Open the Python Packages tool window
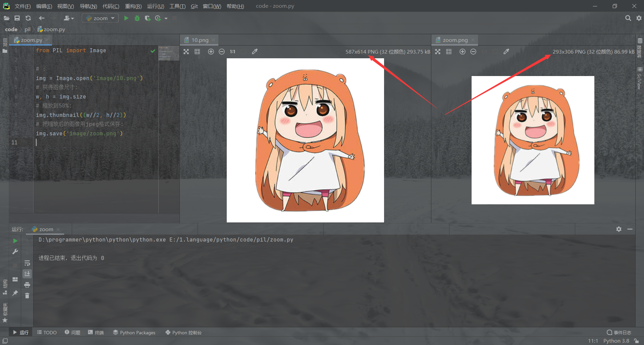This screenshot has width=644, height=345. coord(134,333)
